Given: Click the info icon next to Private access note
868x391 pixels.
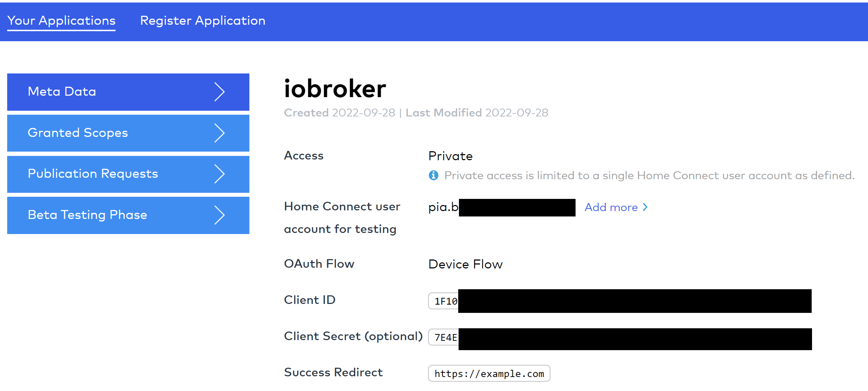Looking at the screenshot, I should (x=434, y=175).
